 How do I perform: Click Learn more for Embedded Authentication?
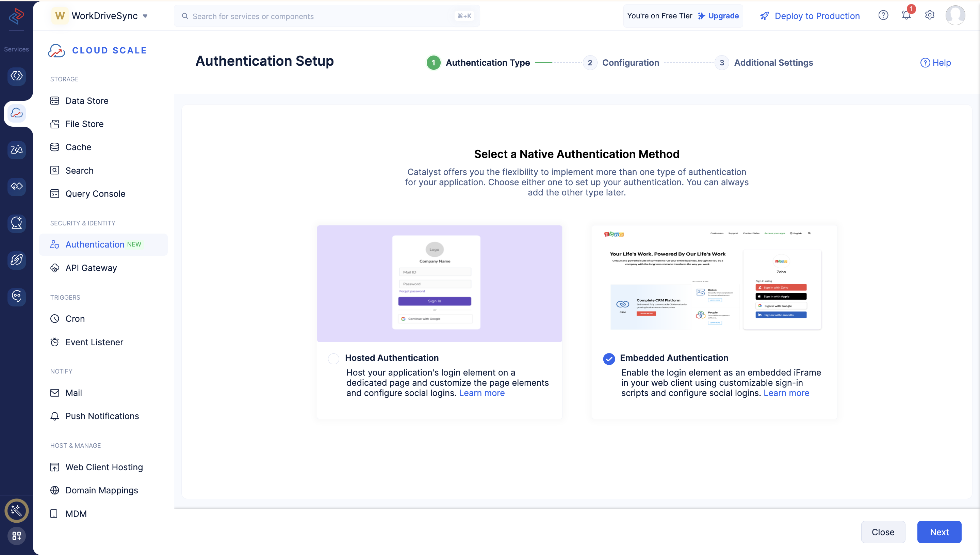786,393
